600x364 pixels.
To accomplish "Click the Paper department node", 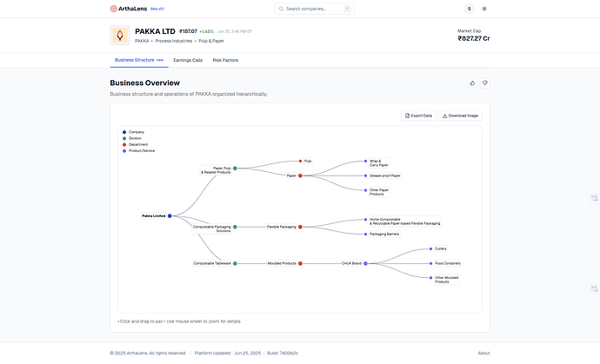I will [300, 175].
